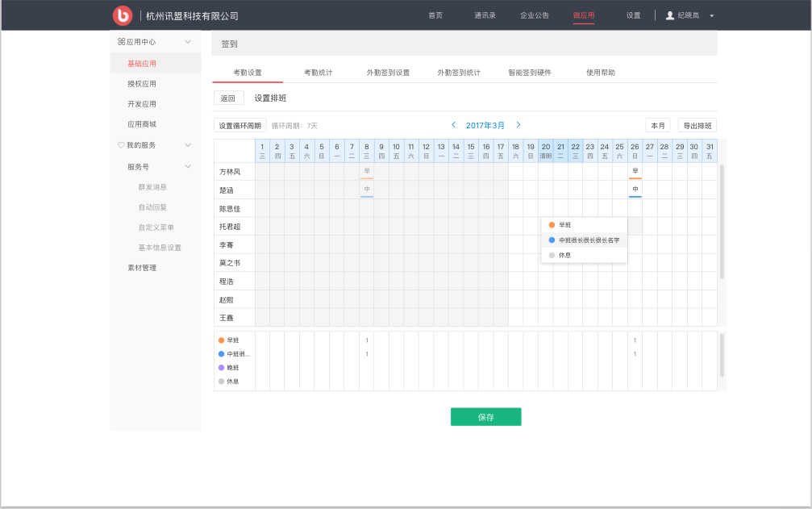Click the 应用中心 grid icon
Image resolution: width=812 pixels, height=509 pixels.
point(121,42)
